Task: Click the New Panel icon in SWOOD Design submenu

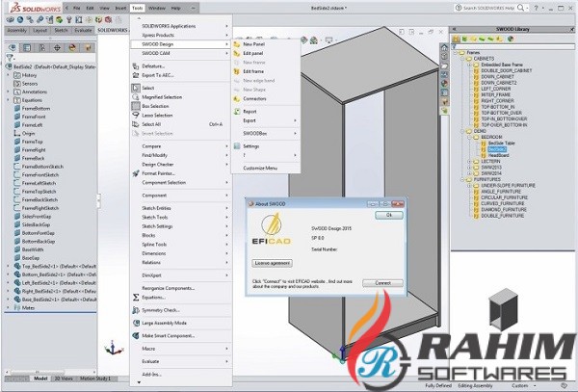Action: [x=237, y=44]
